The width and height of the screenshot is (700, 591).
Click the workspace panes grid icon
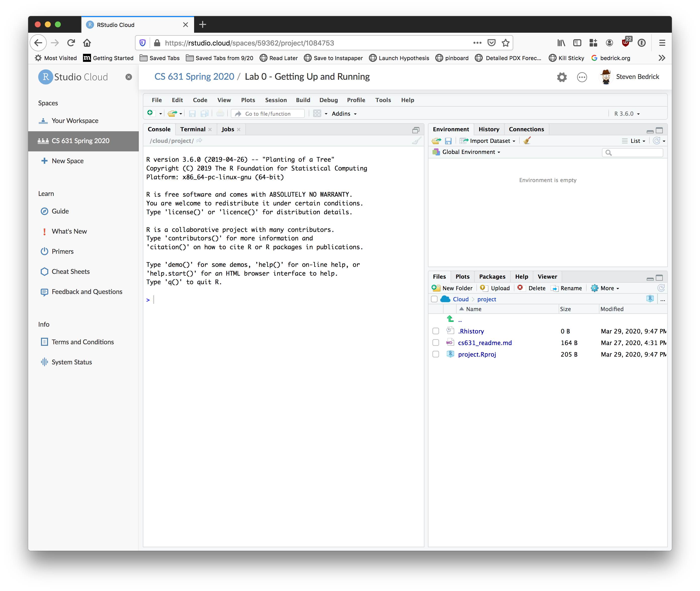pyautogui.click(x=317, y=114)
